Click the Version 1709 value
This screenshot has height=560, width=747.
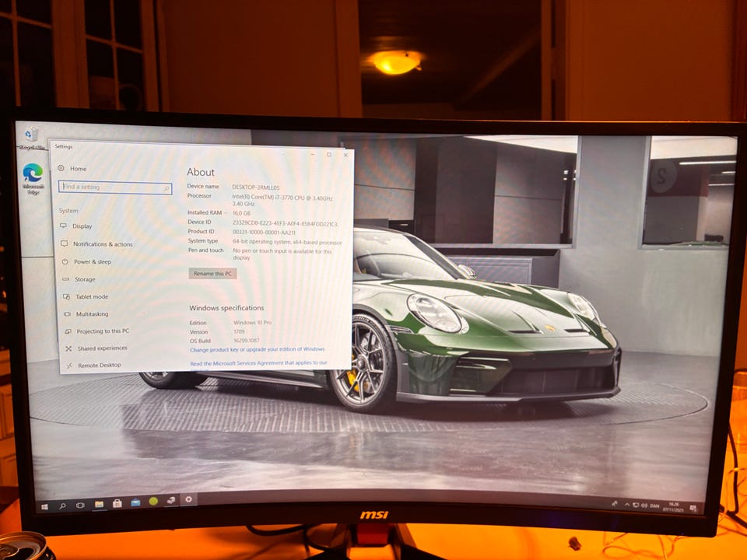pos(239,331)
